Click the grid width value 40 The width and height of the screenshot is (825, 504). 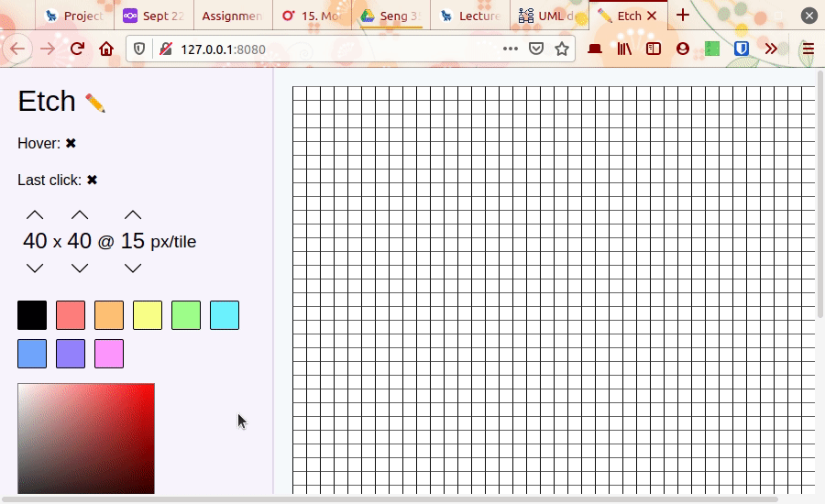click(x=35, y=241)
